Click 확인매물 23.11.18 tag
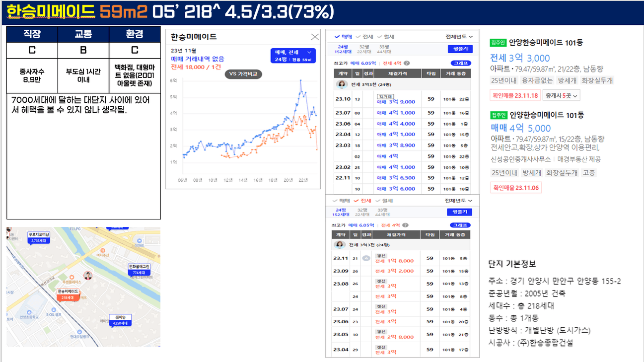Image resolution: width=644 pixels, height=362 pixels. 514,95
